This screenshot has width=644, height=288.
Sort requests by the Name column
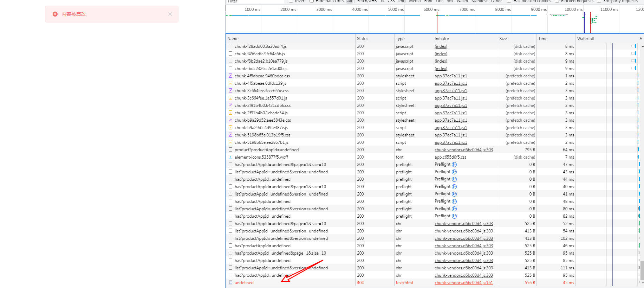[x=290, y=38]
